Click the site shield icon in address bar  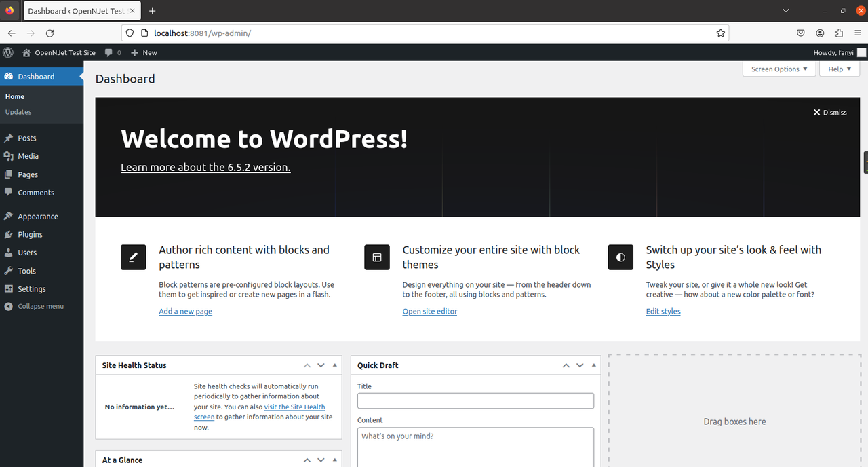click(130, 33)
